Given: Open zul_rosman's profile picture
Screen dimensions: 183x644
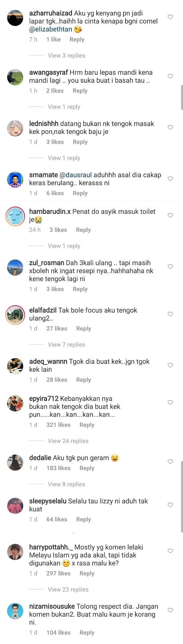Looking at the screenshot, I should point(15,268).
